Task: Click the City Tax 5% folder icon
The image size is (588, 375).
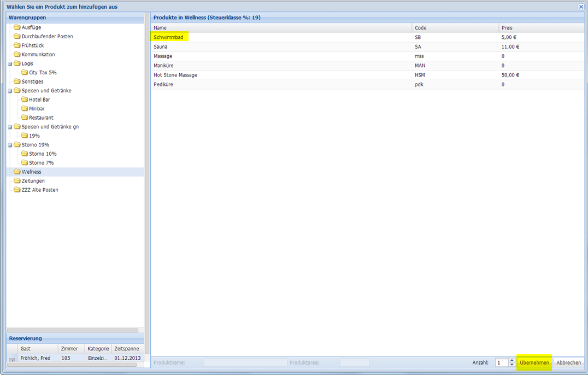Action: pos(25,73)
